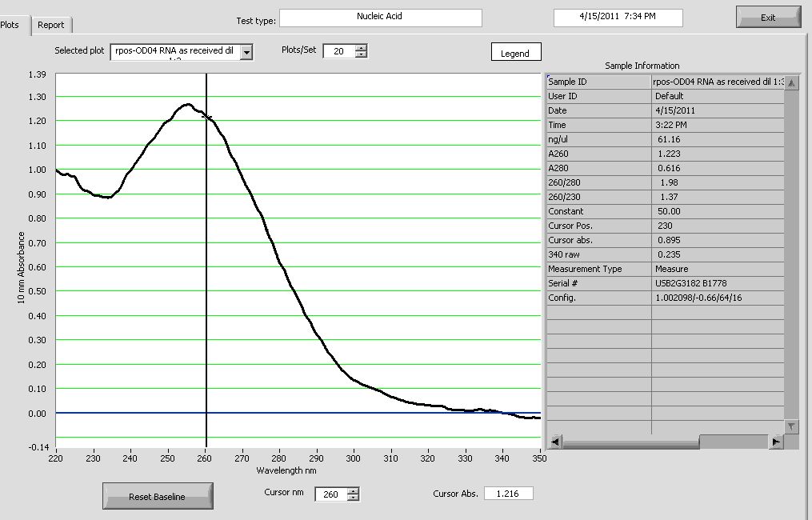Click the Test type Nucleic Acid field
812x520 pixels.
click(380, 17)
